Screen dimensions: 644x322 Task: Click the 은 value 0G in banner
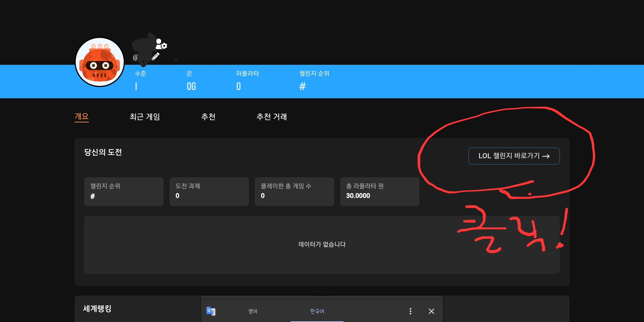tap(191, 86)
